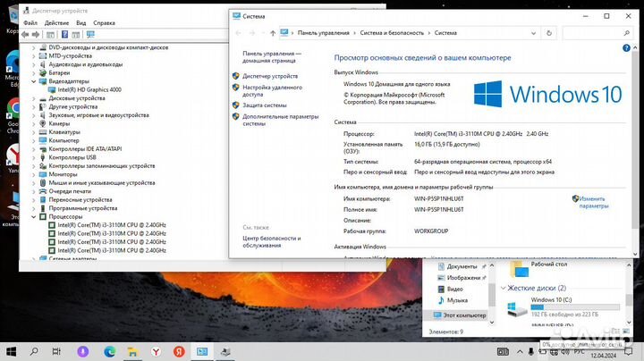Open the Yandex Я taskbar icon
The width and height of the screenshot is (644, 361).
pyautogui.click(x=179, y=351)
